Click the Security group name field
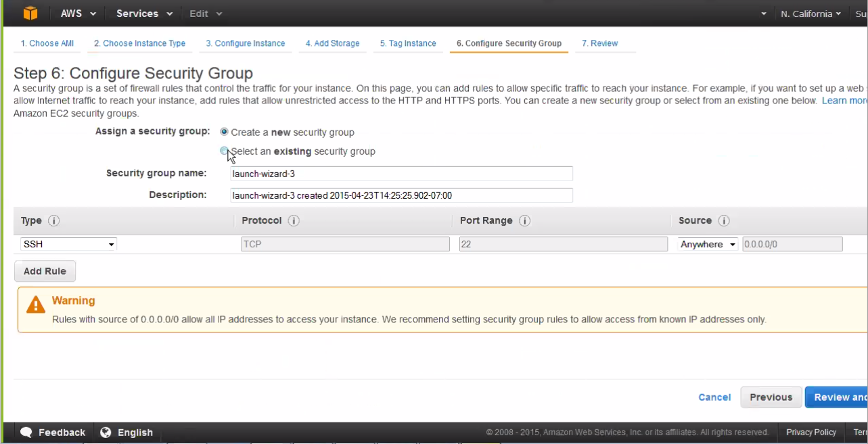This screenshot has width=868, height=444. click(x=402, y=174)
